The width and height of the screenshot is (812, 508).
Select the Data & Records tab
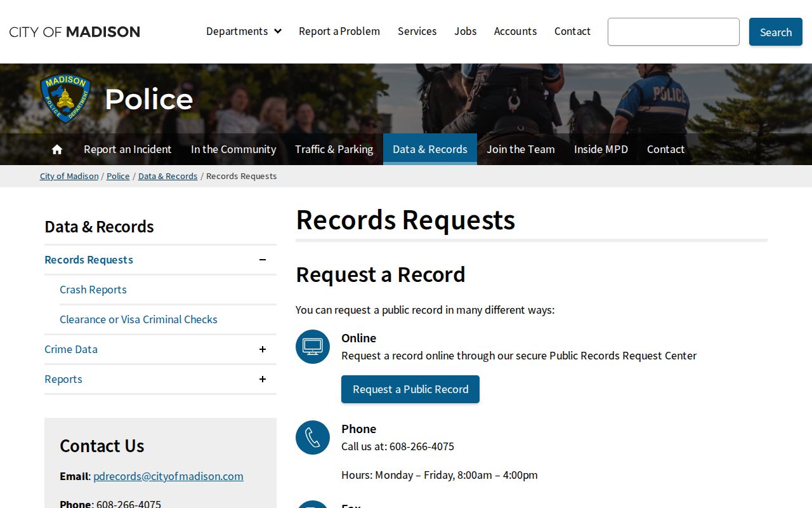(x=430, y=149)
